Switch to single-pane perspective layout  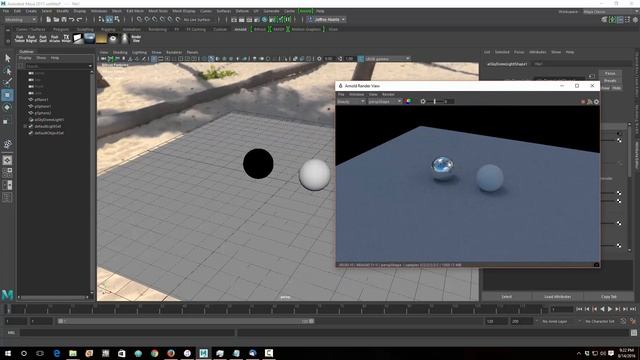point(7,160)
